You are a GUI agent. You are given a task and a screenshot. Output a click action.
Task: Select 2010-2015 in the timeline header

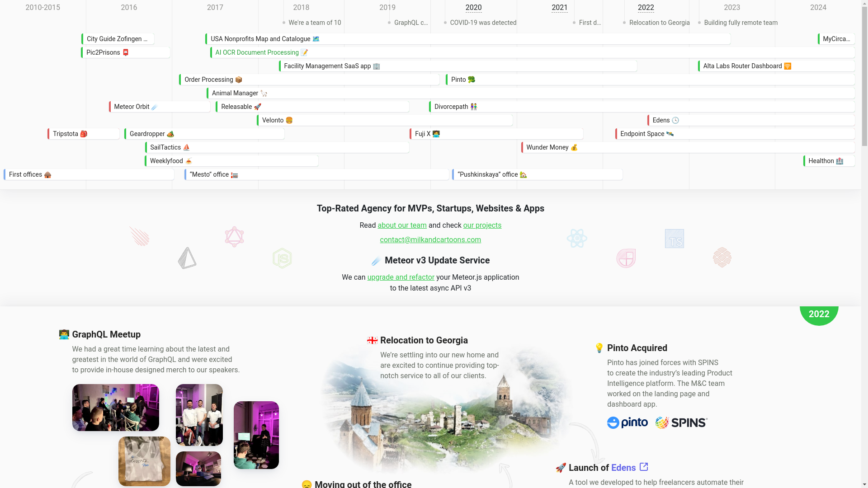coord(43,8)
